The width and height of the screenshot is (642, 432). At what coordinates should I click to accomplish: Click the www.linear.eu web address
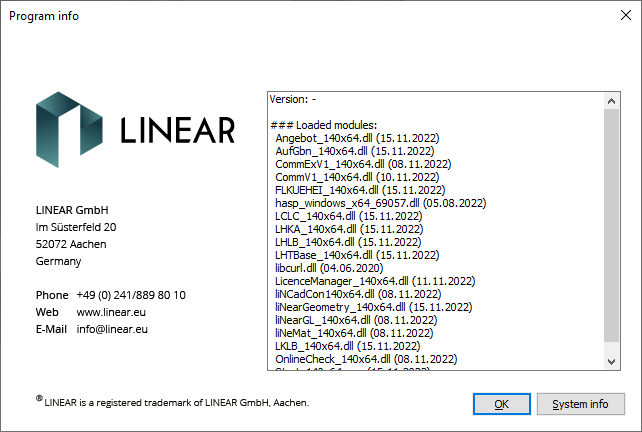[x=111, y=312]
